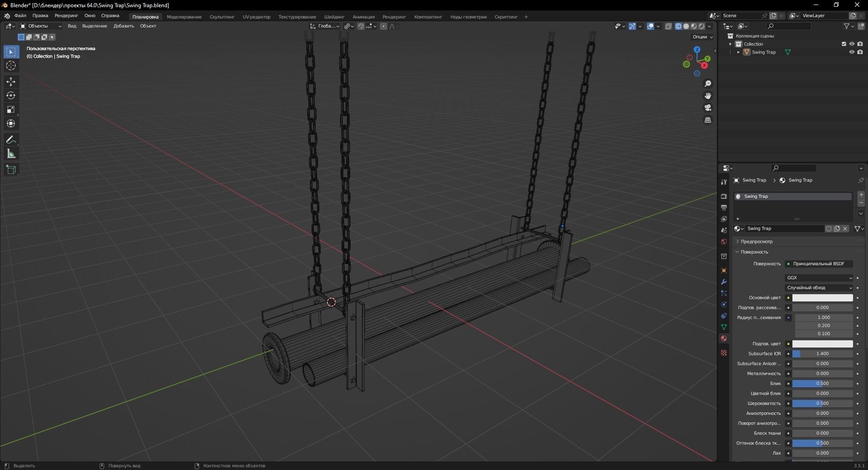The image size is (868, 470).
Task: Open the Object properties tab
Action: click(724, 270)
